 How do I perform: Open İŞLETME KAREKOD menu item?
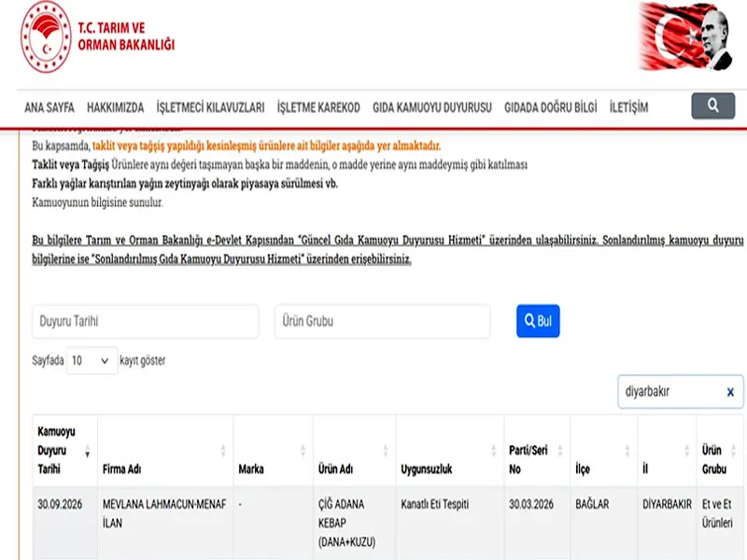[318, 107]
